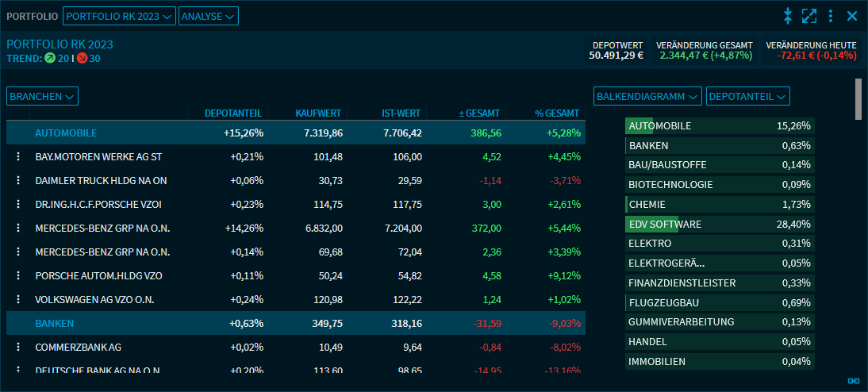The width and height of the screenshot is (868, 392).
Task: Open the Balkendiagramm chart type dropdown
Action: click(647, 96)
